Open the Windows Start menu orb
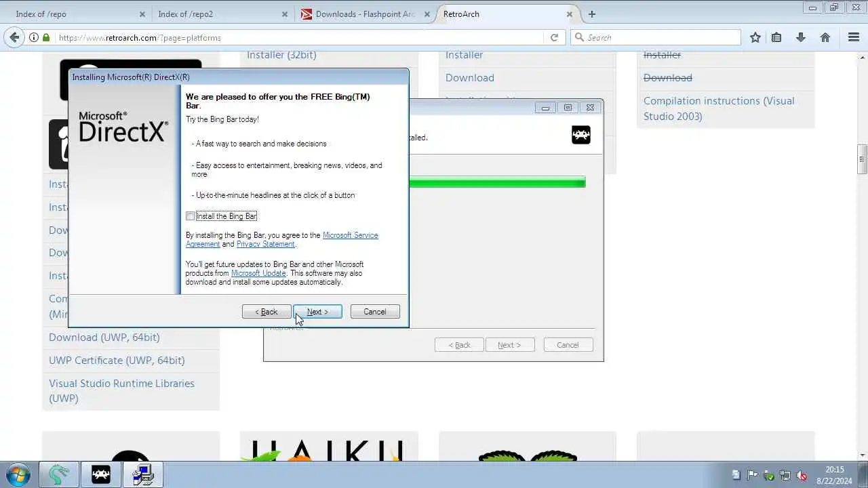Screen dimensions: 868x488 [18, 474]
